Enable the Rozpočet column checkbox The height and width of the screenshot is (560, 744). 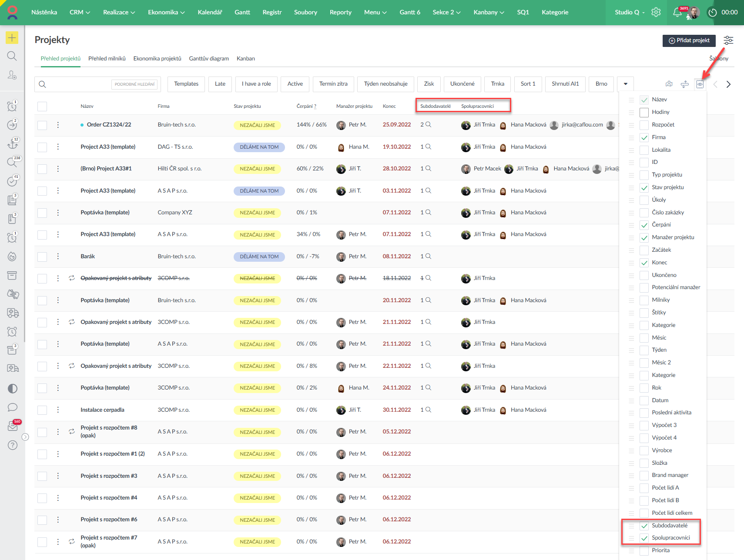(644, 125)
